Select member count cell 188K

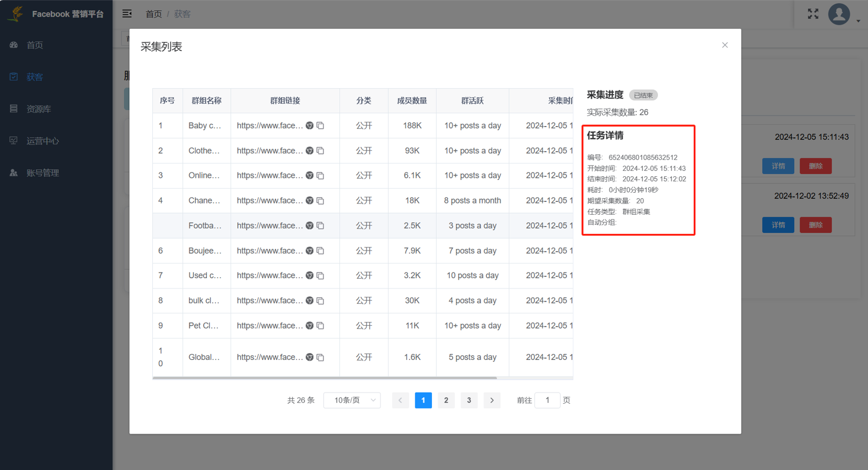pyautogui.click(x=412, y=126)
